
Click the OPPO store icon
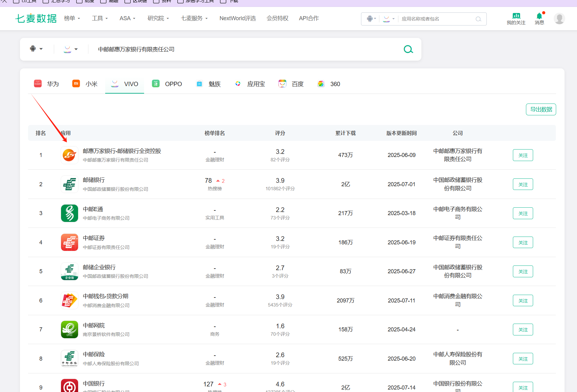[x=156, y=84]
